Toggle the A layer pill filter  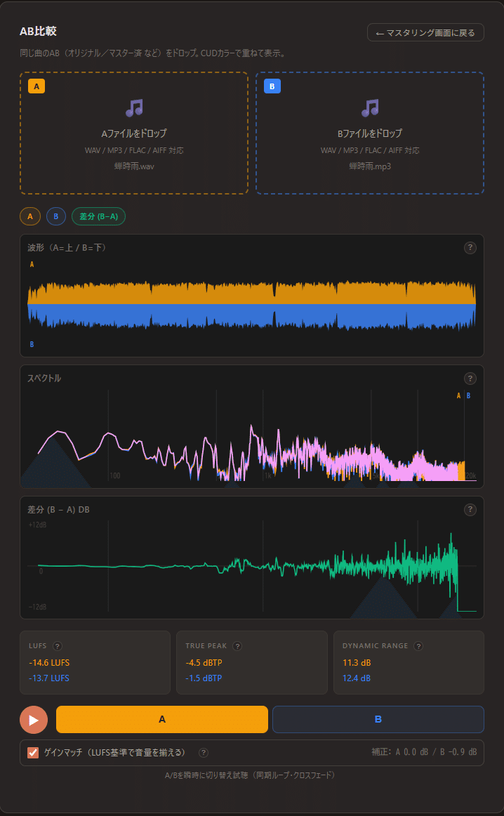(30, 216)
